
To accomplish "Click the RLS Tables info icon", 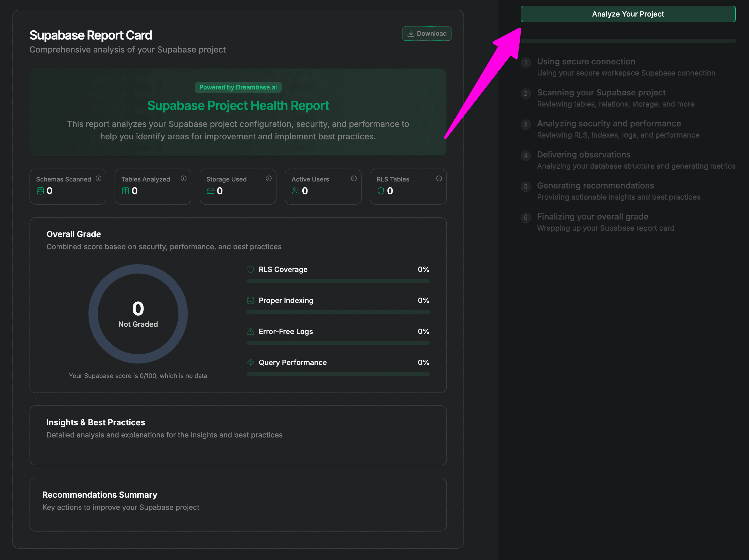I will 439,178.
